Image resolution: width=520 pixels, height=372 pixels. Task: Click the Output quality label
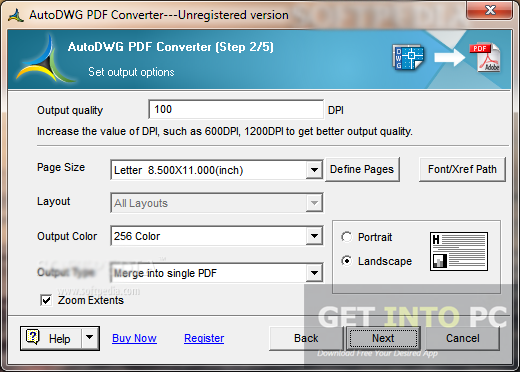click(x=70, y=110)
